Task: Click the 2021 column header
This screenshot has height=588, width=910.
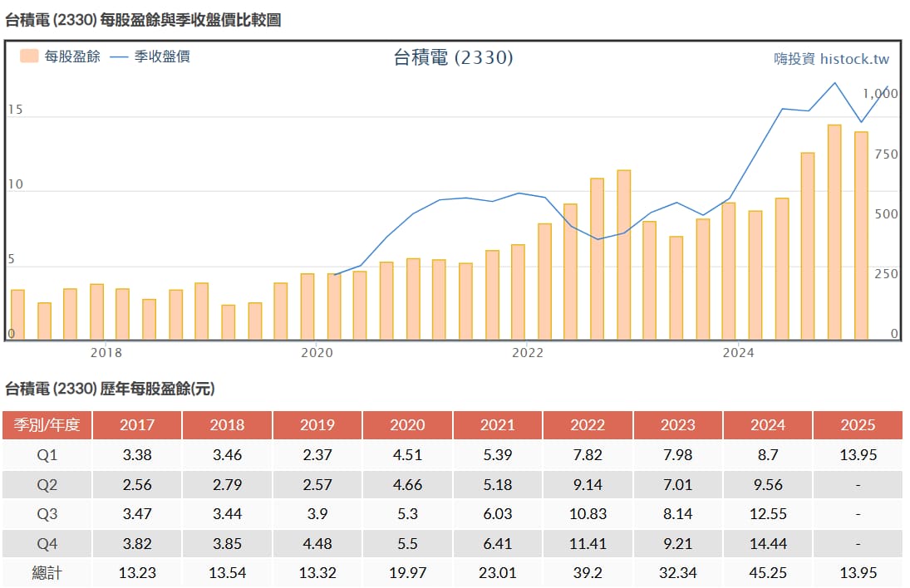Action: click(x=497, y=425)
